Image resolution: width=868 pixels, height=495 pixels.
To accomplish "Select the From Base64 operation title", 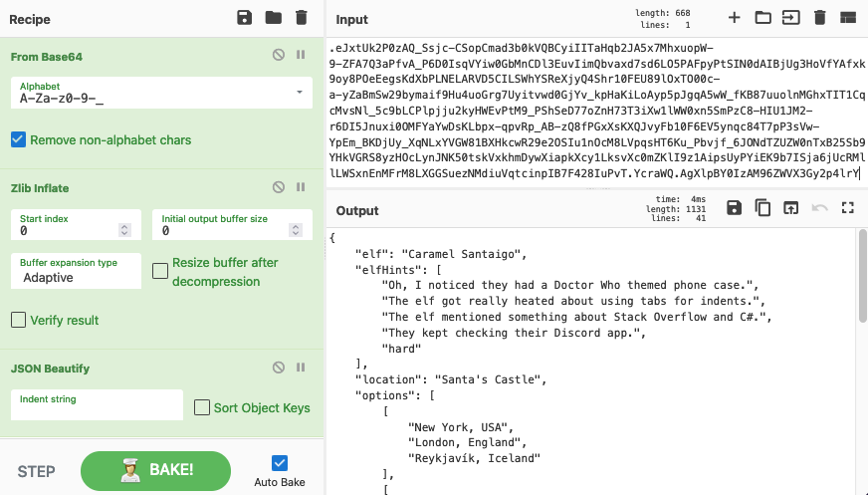I will [x=47, y=57].
